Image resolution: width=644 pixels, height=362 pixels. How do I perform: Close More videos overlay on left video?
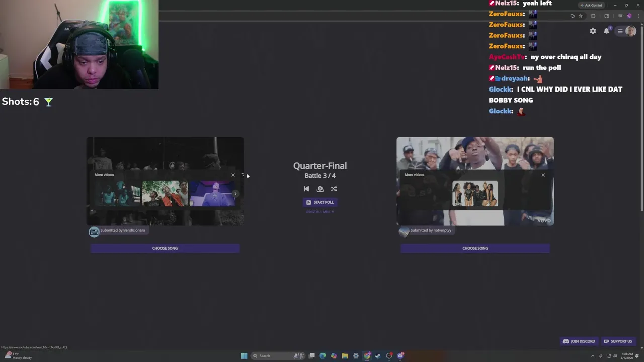click(x=233, y=175)
